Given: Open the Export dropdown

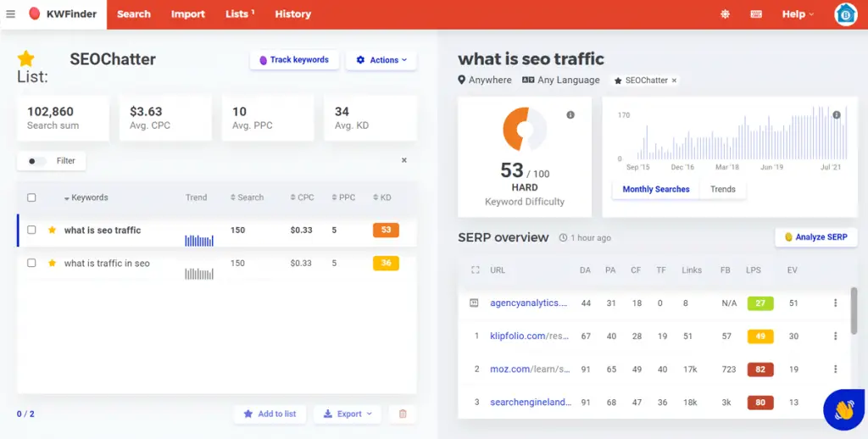Looking at the screenshot, I should point(347,414).
